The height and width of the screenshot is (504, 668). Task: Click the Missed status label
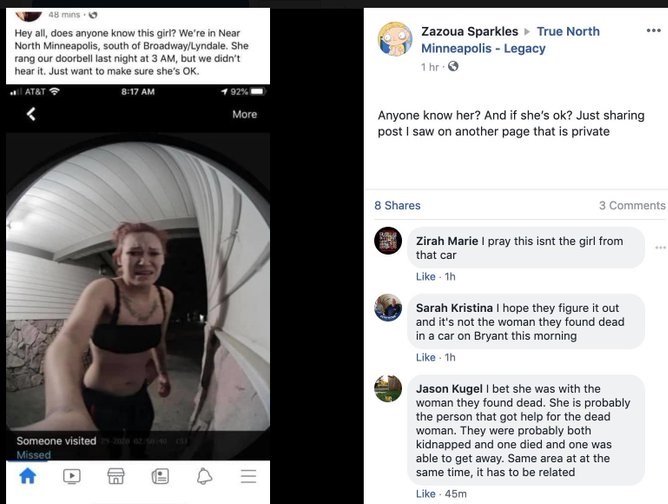click(x=33, y=455)
